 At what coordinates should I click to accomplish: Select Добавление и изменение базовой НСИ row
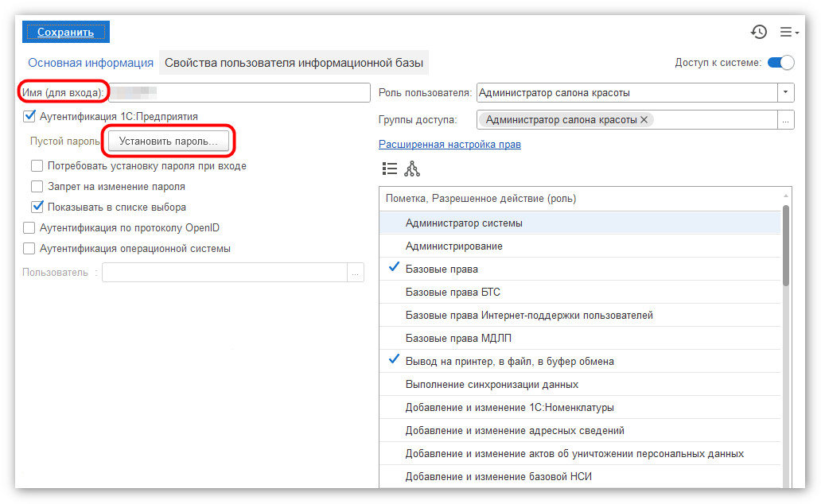580,476
